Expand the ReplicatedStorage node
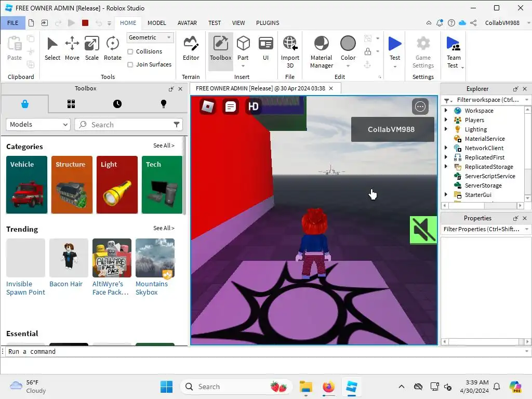Viewport: 532px width, 399px height. [x=446, y=166]
